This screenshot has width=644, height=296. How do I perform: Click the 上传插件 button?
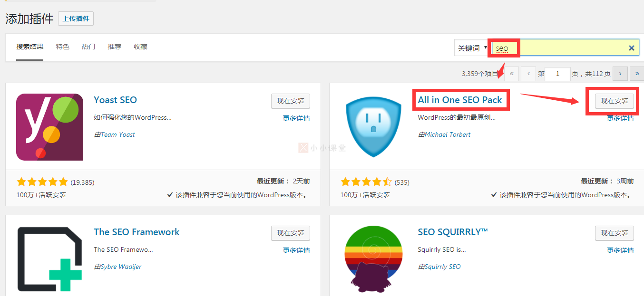click(76, 19)
